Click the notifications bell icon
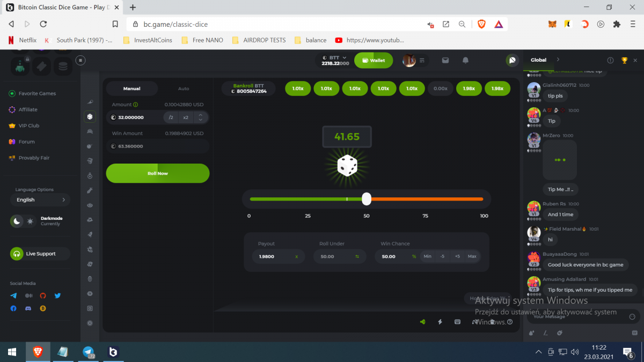The height and width of the screenshot is (362, 644). (x=465, y=61)
